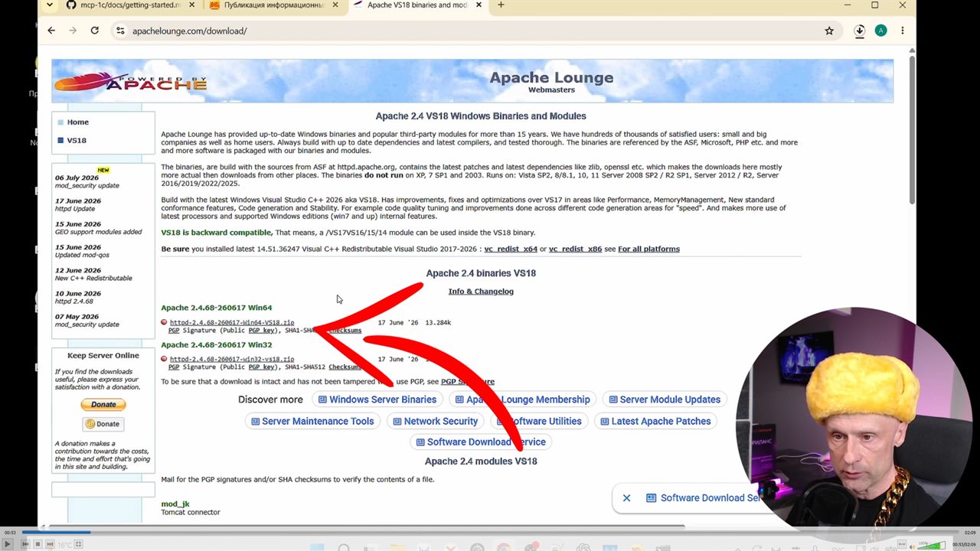980x551 pixels.
Task: Click the Apache logo banner image
Action: click(130, 80)
